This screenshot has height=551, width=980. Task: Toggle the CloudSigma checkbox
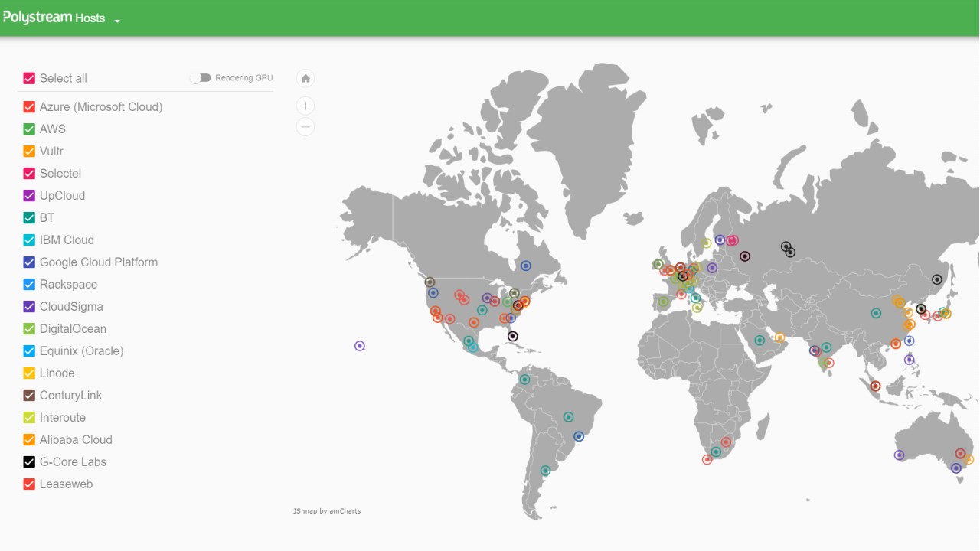(29, 307)
